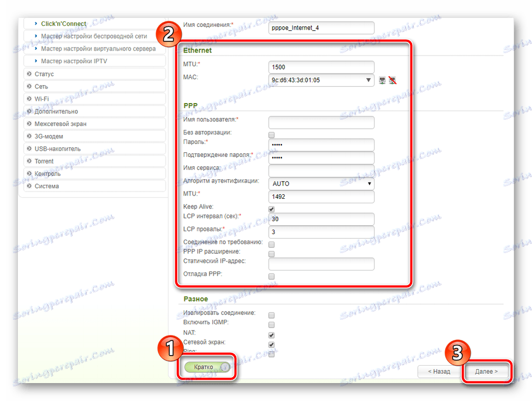Enable the Без авторизации checkbox
This screenshot has height=401, width=532.
(x=272, y=135)
